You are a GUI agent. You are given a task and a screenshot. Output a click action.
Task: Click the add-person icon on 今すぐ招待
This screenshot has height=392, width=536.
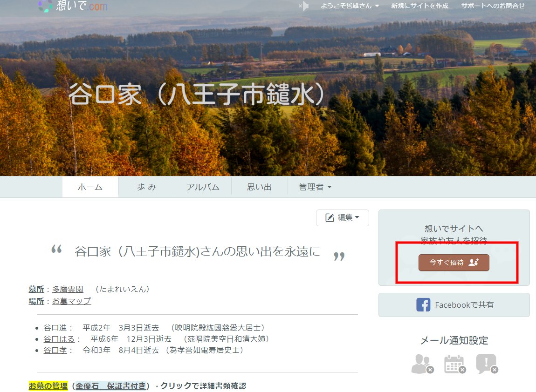[x=474, y=263]
